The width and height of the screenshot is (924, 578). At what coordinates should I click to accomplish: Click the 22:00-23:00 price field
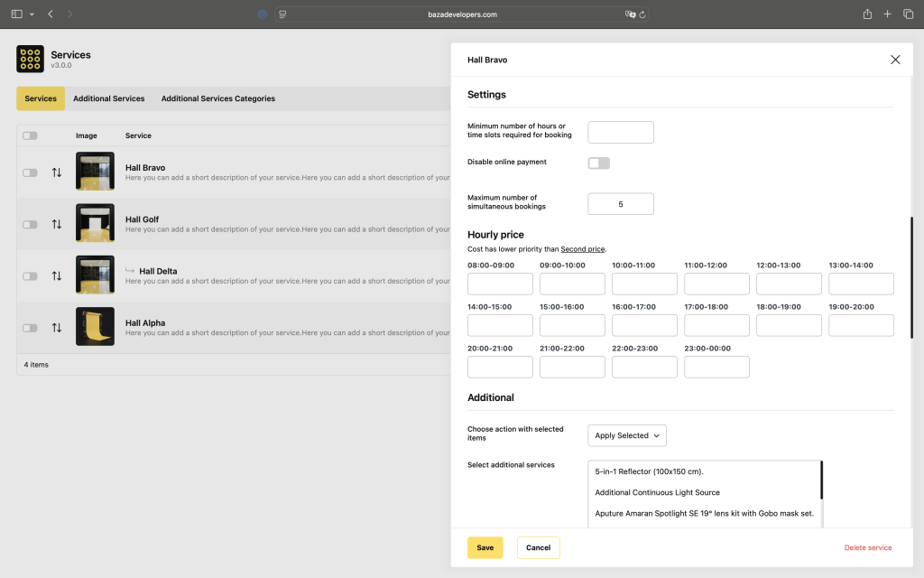coord(644,367)
